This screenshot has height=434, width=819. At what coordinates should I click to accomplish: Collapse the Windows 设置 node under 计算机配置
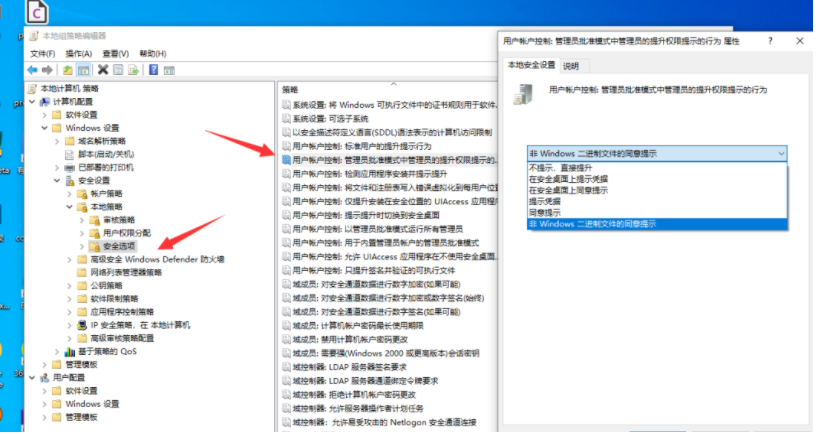click(45, 128)
